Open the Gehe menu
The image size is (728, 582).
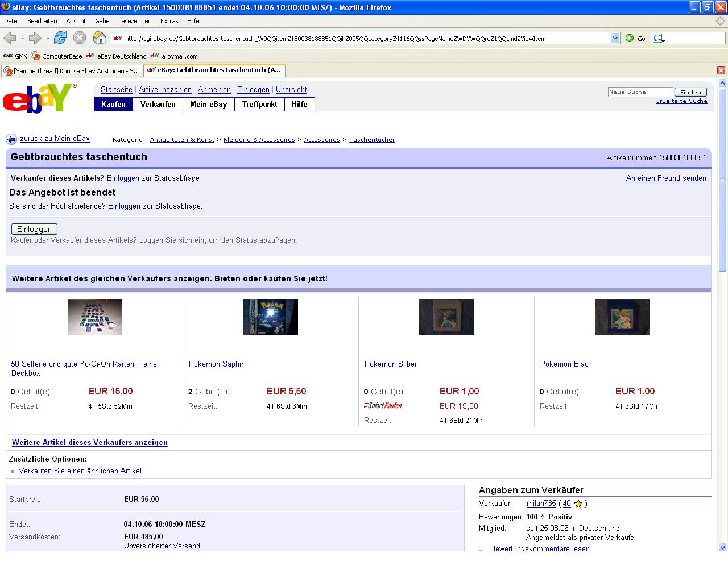point(102,21)
